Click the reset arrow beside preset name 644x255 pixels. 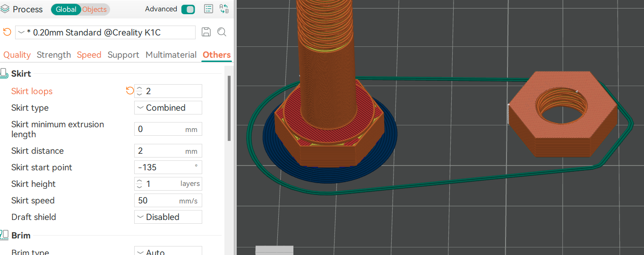click(x=7, y=32)
